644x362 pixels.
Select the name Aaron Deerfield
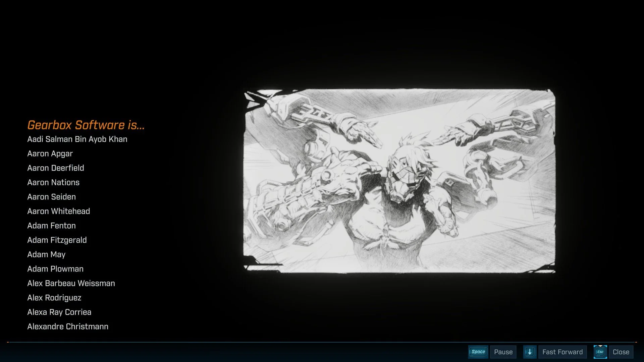tap(56, 168)
